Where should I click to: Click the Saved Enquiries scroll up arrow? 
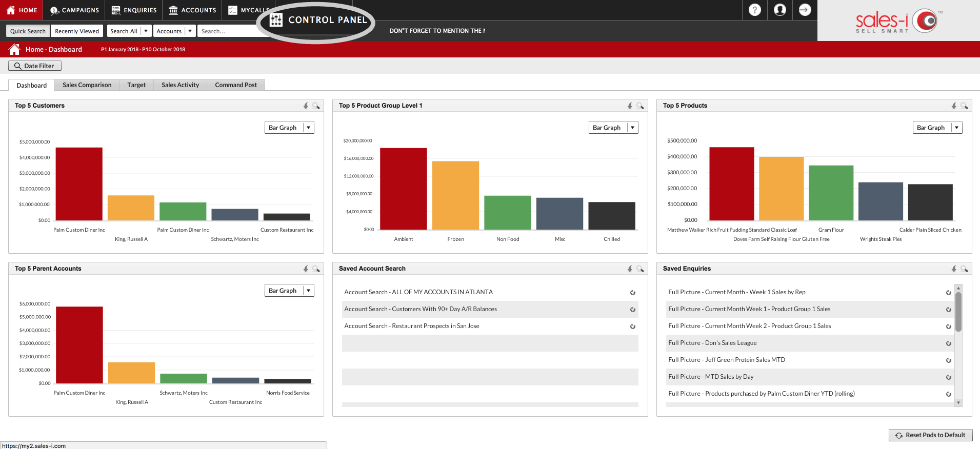tap(958, 288)
